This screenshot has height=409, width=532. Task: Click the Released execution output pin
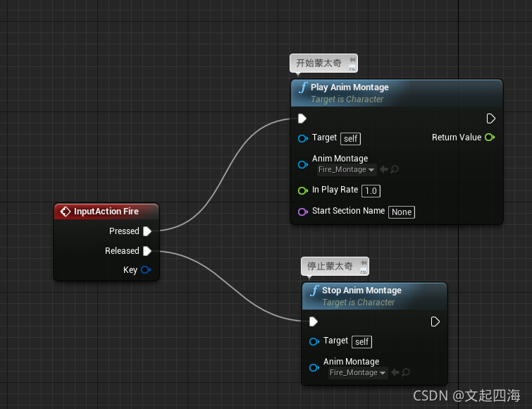[147, 251]
